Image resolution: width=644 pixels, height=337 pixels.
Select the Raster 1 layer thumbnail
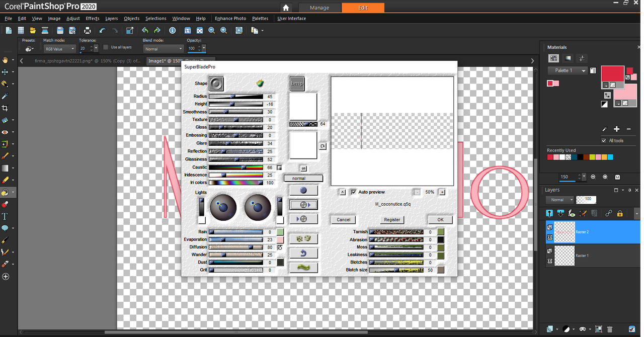pos(565,256)
